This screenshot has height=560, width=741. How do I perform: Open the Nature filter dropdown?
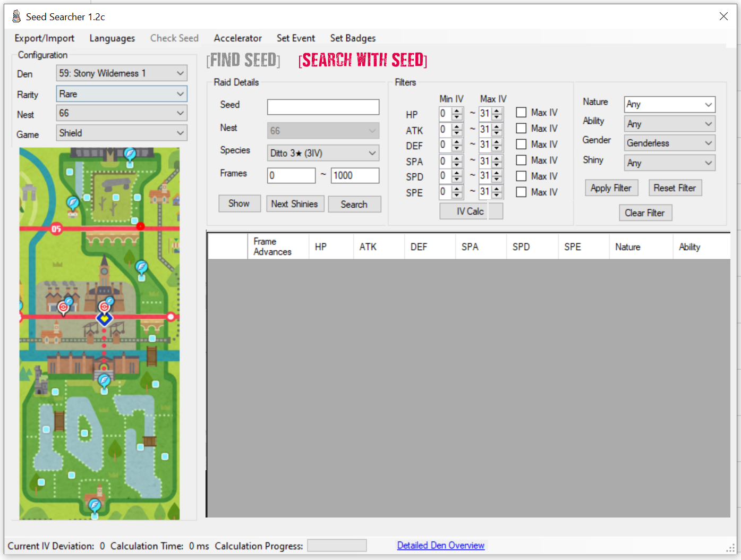tap(669, 104)
